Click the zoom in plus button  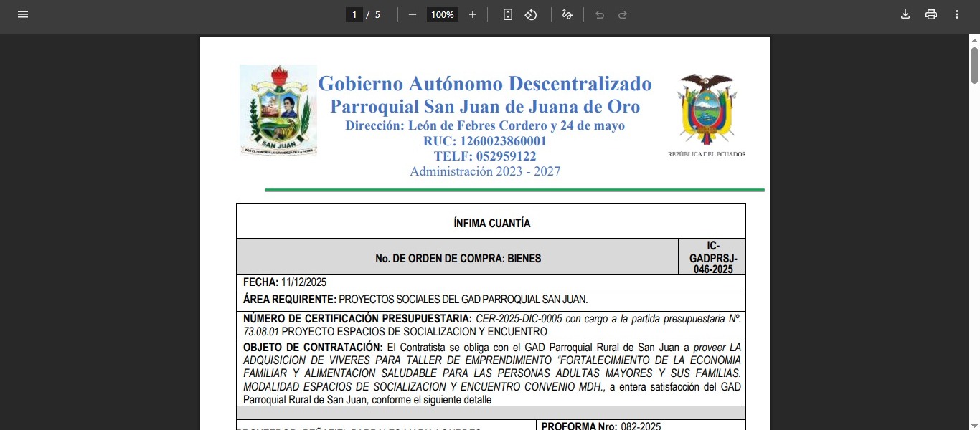tap(472, 14)
